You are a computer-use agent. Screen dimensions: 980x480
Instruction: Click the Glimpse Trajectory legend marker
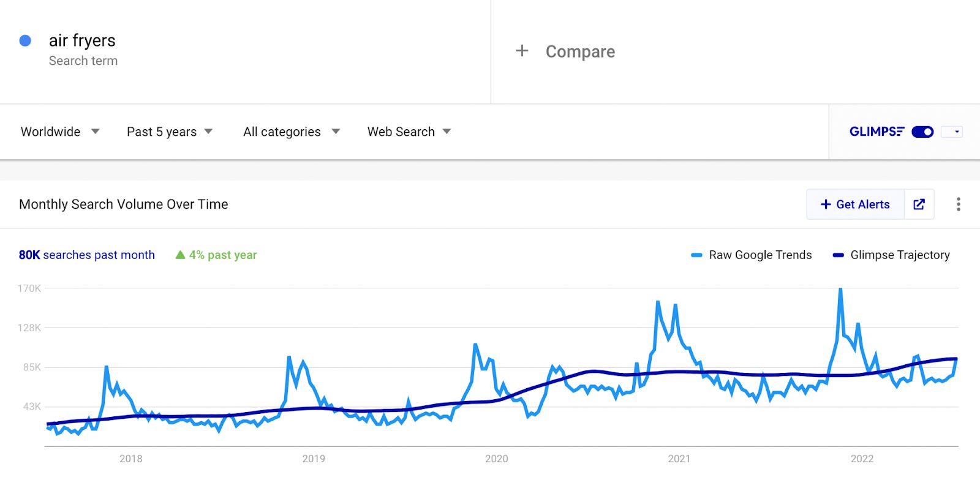tap(839, 255)
